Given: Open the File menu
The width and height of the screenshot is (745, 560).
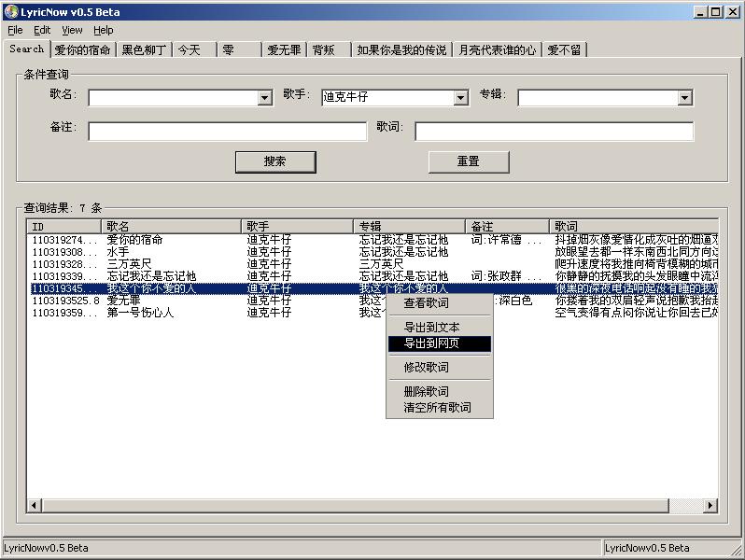Looking at the screenshot, I should point(15,30).
